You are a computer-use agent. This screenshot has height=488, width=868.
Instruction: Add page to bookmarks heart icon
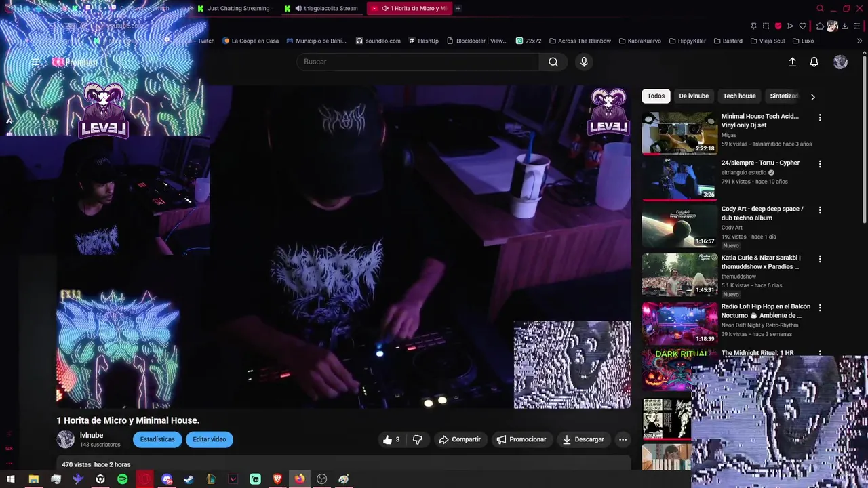pyautogui.click(x=802, y=26)
